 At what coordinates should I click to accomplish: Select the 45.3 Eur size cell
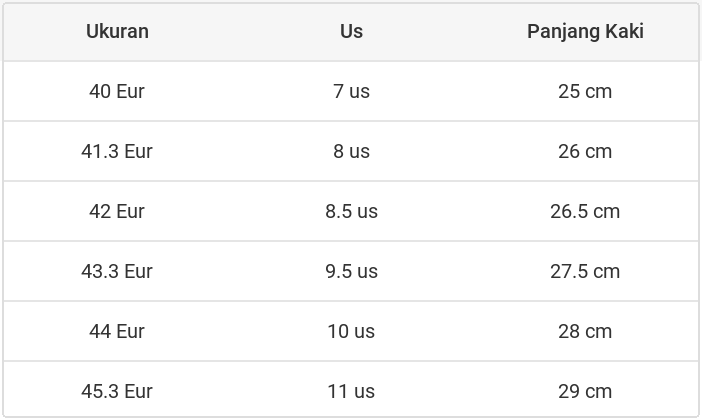(x=117, y=391)
